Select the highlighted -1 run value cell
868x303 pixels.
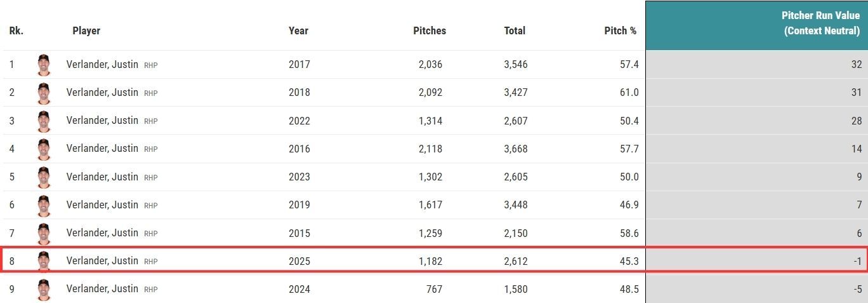point(756,261)
